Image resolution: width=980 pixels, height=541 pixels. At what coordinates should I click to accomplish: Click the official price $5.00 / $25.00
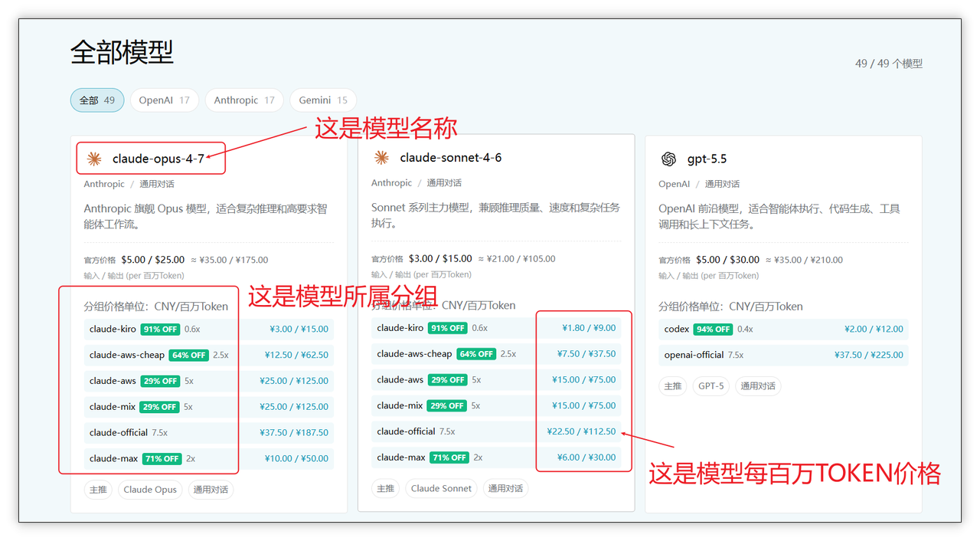(x=153, y=260)
